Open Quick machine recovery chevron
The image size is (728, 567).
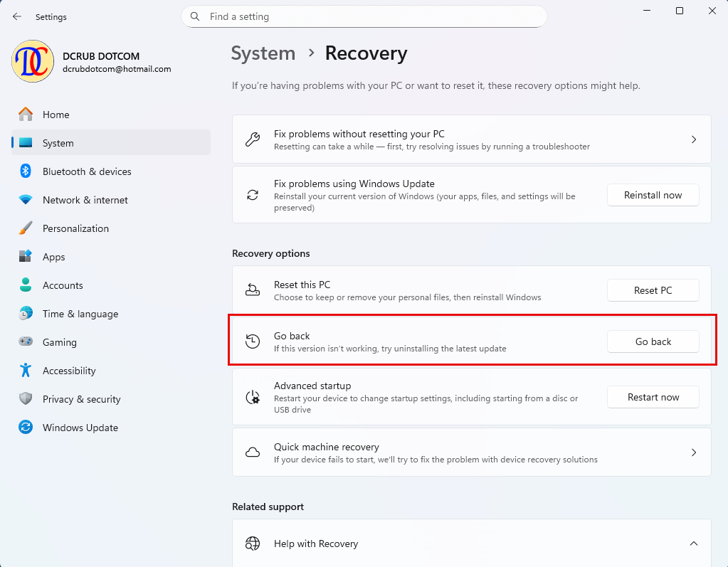coord(694,452)
